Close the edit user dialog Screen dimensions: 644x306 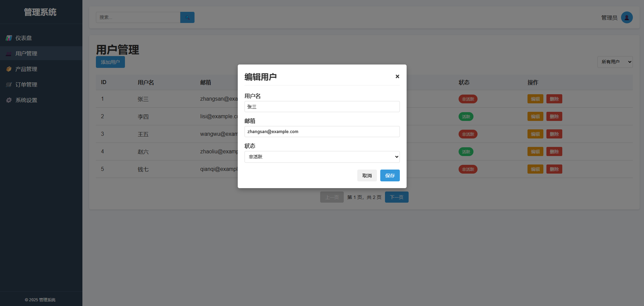pyautogui.click(x=397, y=77)
